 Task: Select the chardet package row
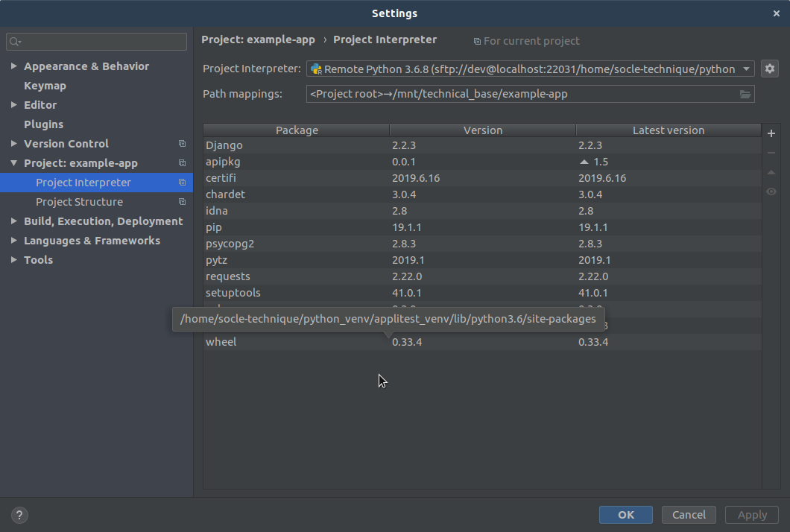tap(482, 194)
